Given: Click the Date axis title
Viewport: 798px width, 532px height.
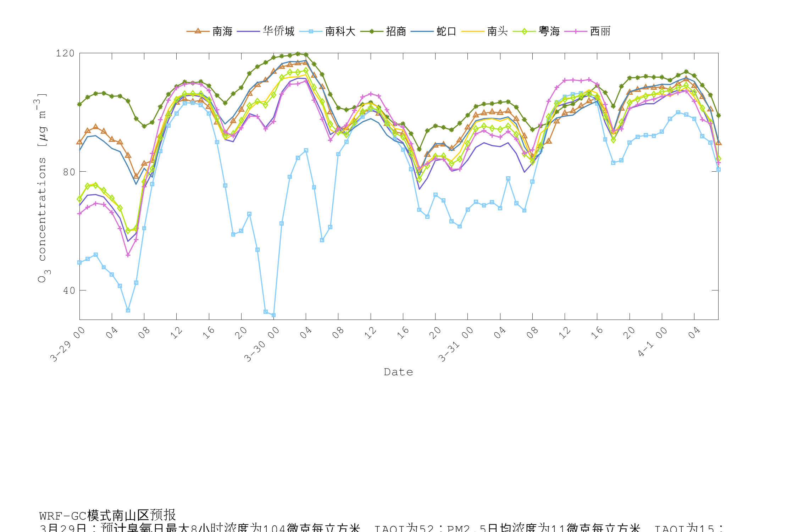Looking at the screenshot, I should point(398,372).
